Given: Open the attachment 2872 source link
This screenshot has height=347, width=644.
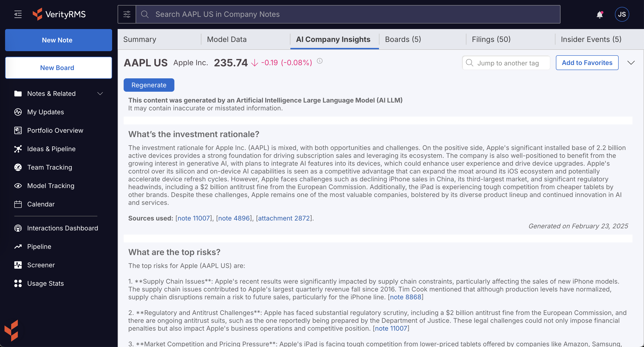Looking at the screenshot, I should point(284,218).
